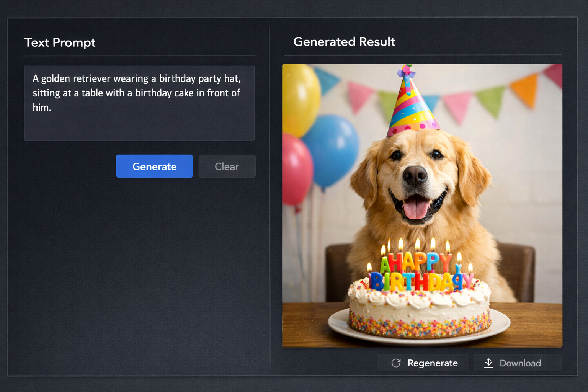Click the Download text label
This screenshot has width=588, height=392.
[520, 363]
